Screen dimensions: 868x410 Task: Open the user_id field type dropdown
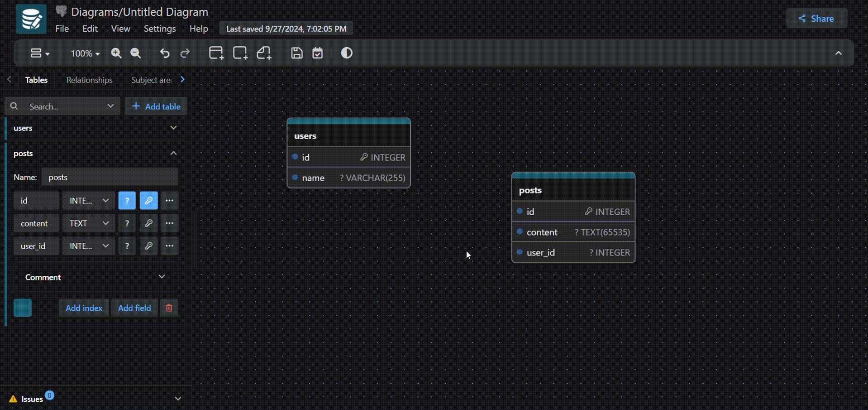[89, 246]
